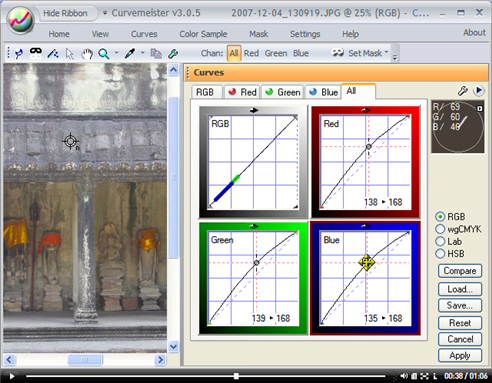The width and height of the screenshot is (492, 383).
Task: Click the video playback progress slider
Action: pos(205,376)
